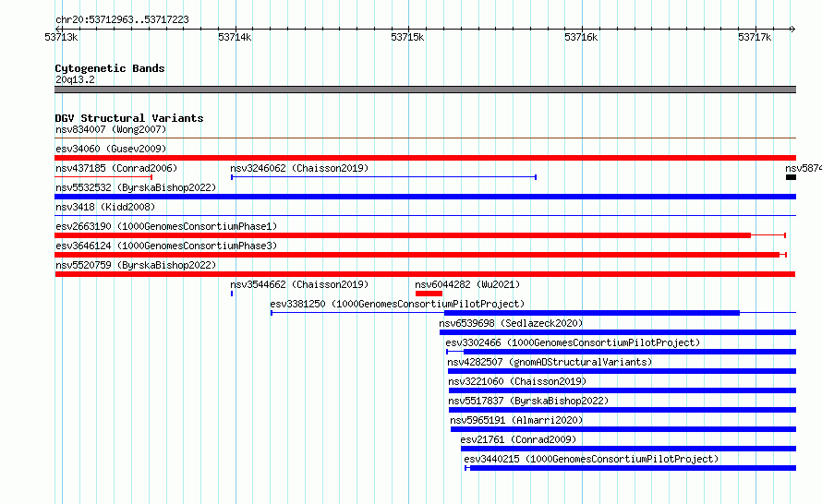Click the nsv5532532 (ByrskaBishop2022) label
822x504 pixels.
pyautogui.click(x=136, y=187)
